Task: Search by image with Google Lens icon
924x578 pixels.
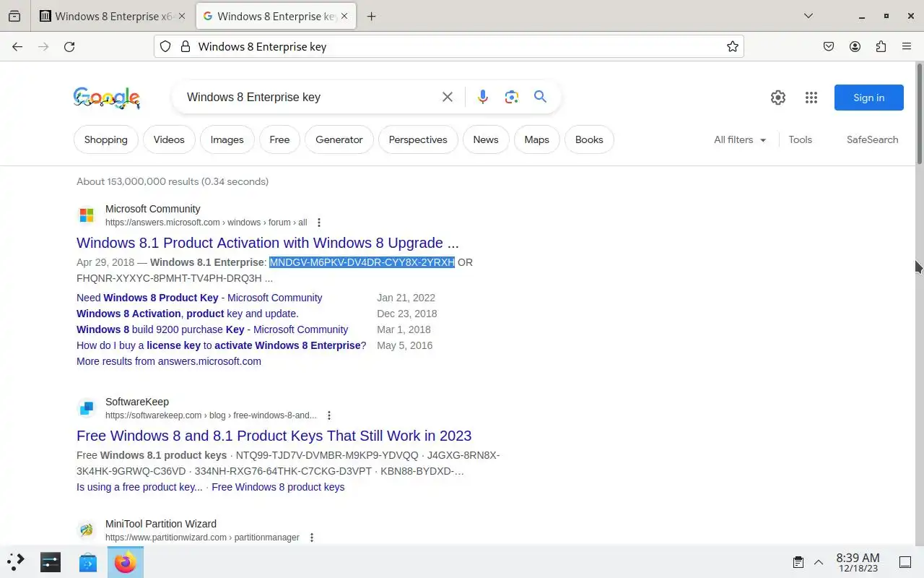Action: [512, 97]
